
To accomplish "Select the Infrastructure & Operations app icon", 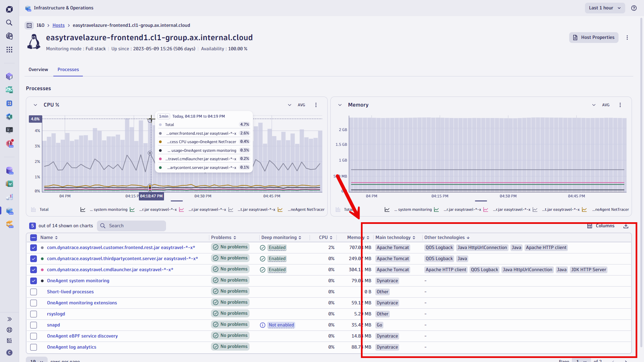I will (x=9, y=211).
